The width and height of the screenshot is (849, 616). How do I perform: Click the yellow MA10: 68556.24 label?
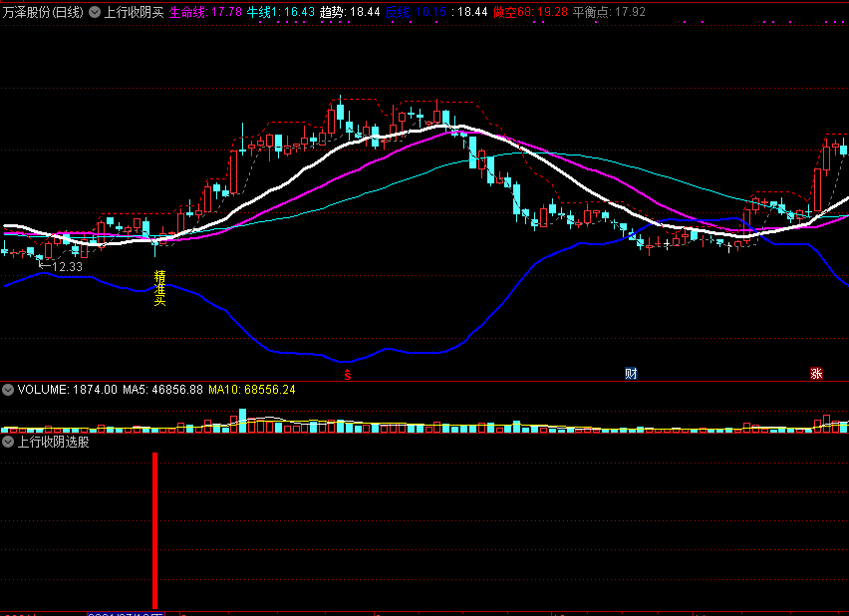[252, 390]
